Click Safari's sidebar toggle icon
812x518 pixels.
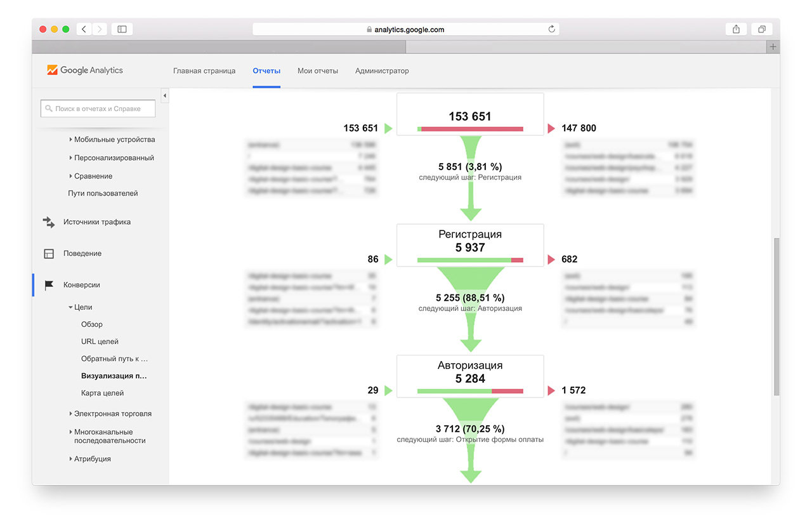click(x=122, y=29)
